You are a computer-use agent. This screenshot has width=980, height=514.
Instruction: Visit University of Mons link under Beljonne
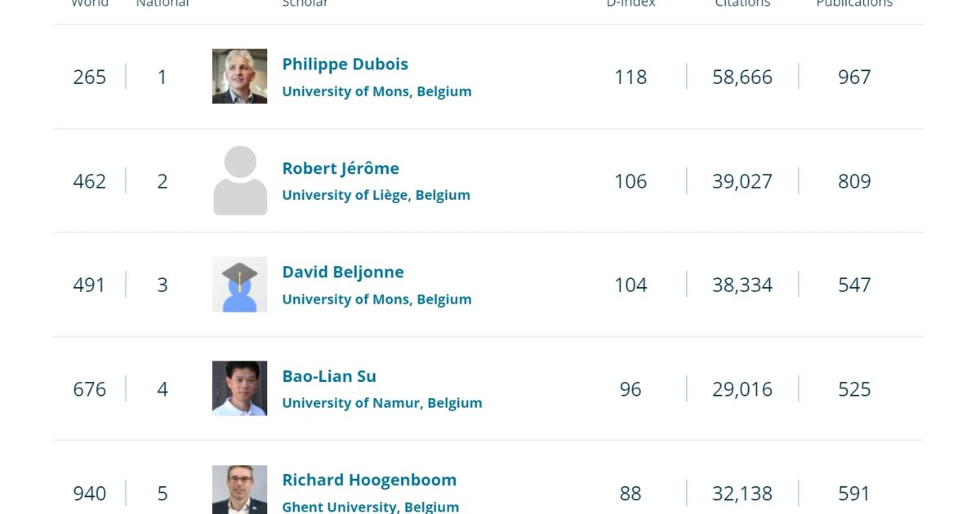[376, 299]
